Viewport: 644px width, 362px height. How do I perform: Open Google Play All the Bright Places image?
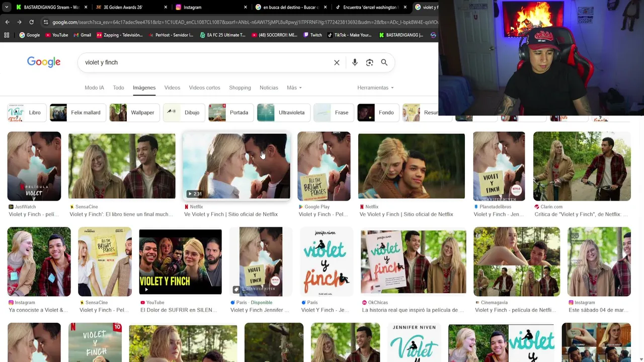click(x=324, y=166)
